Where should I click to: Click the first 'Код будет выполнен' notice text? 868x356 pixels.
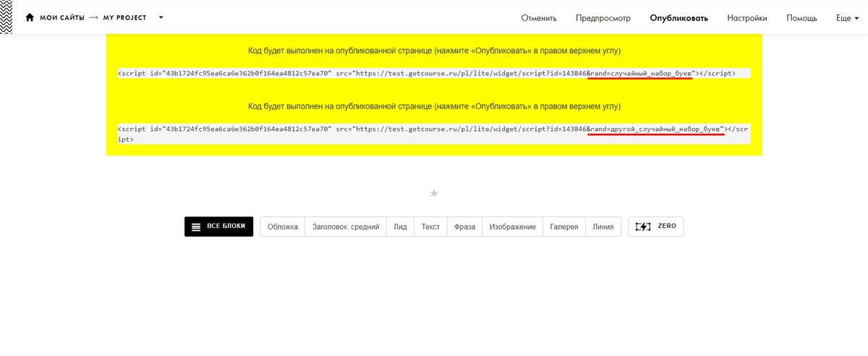tap(434, 51)
